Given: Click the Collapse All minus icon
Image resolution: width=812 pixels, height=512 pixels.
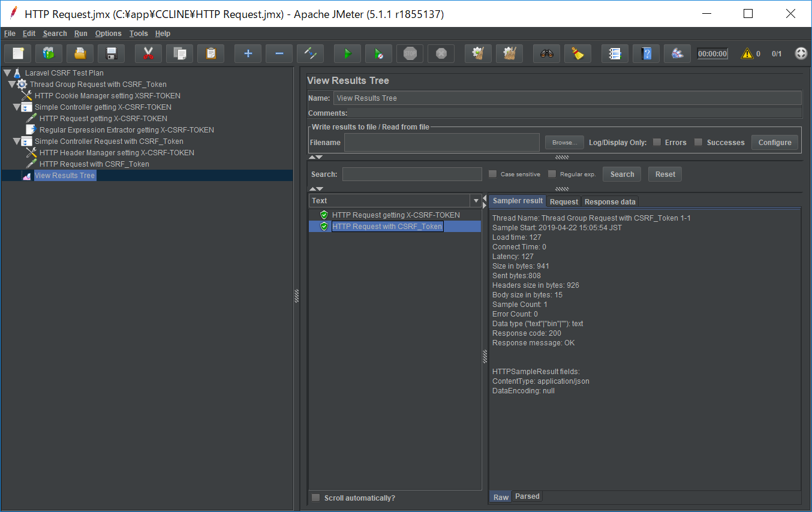Looking at the screenshot, I should click(x=279, y=53).
